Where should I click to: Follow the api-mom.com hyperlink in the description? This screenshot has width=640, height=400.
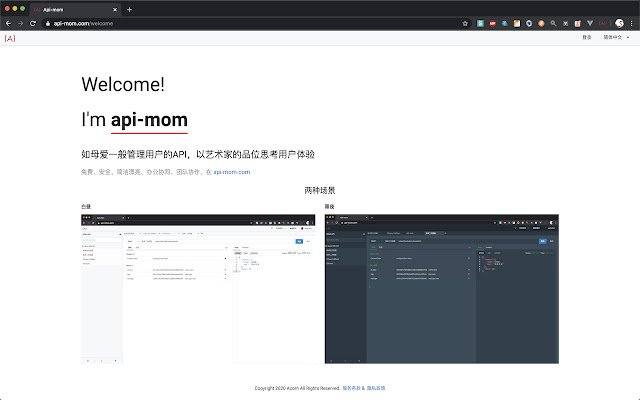tap(231, 172)
